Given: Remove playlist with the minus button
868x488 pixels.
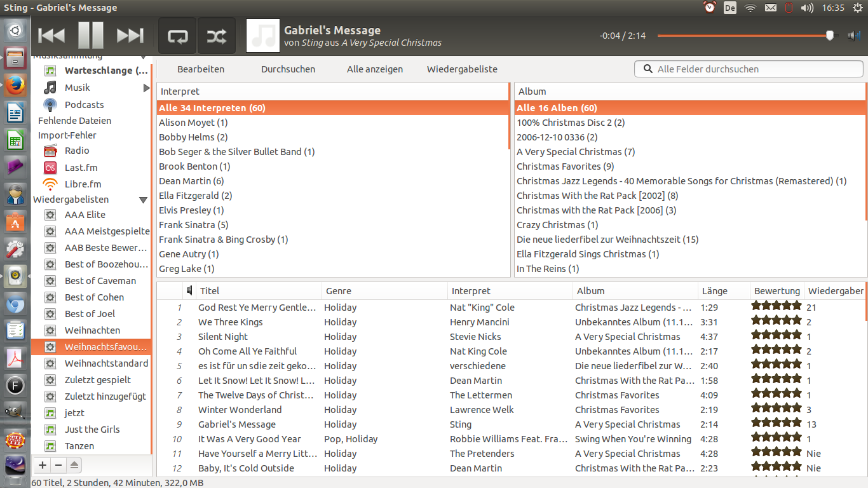Looking at the screenshot, I should coord(58,465).
